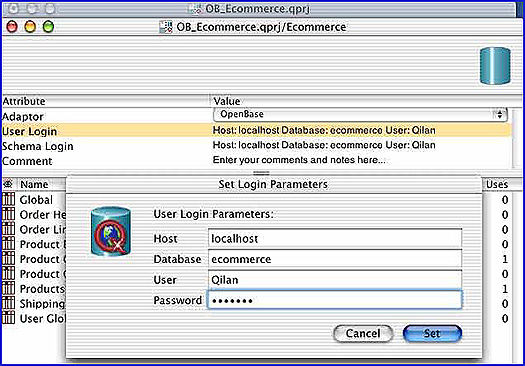Click the table icon beside Global
The height and width of the screenshot is (366, 525).
pos(9,199)
